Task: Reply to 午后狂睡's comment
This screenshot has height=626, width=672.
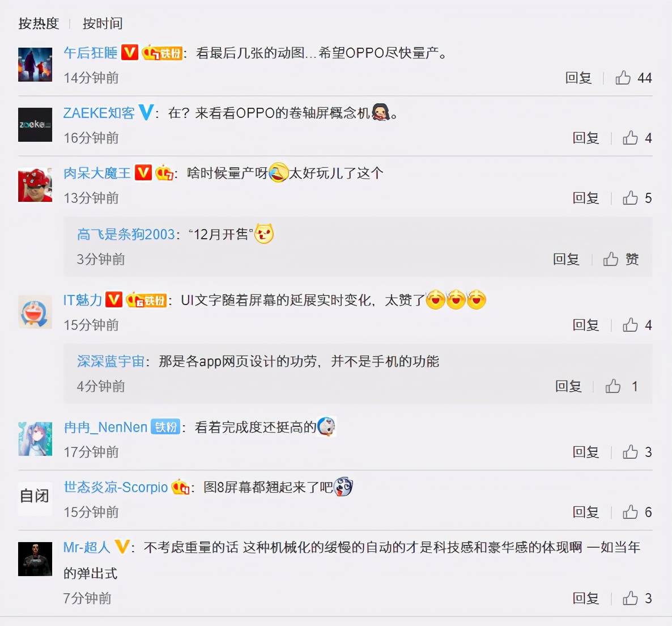Action: click(x=578, y=78)
